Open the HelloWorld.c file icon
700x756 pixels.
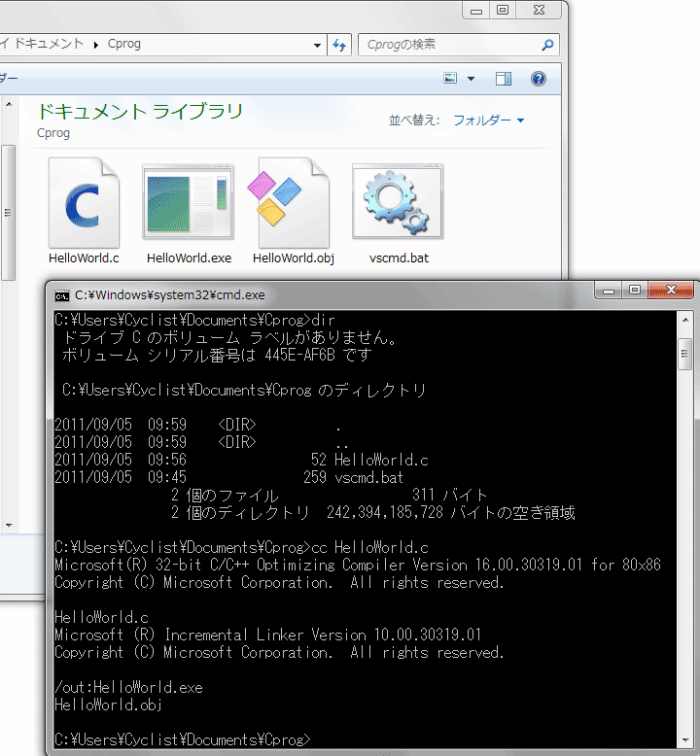coord(84,203)
